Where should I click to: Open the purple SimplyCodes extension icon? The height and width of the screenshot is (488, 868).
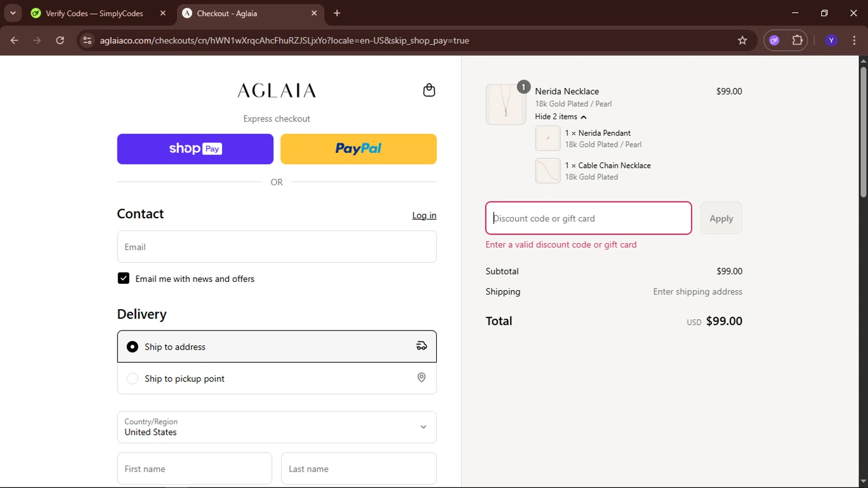point(774,41)
